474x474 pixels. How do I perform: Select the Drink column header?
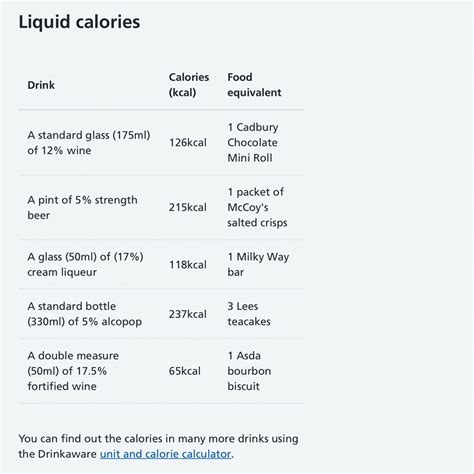point(41,85)
